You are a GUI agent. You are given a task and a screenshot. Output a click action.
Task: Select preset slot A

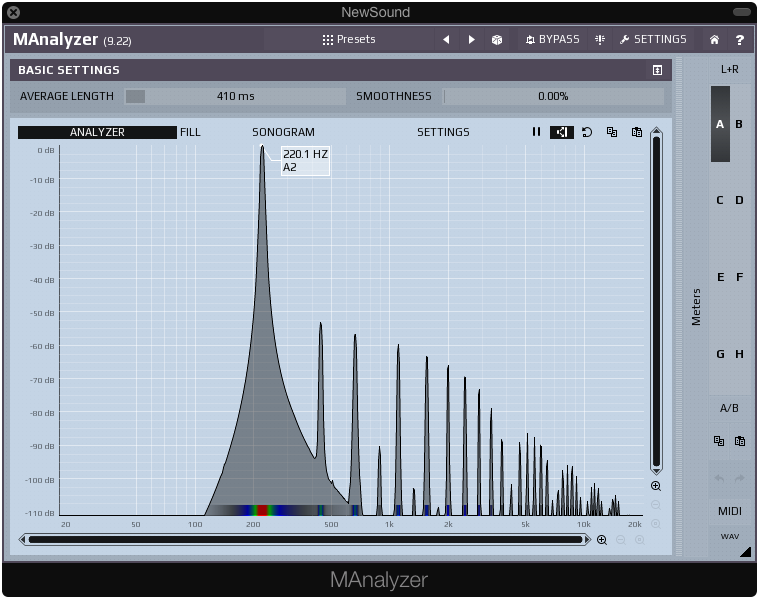pos(720,124)
